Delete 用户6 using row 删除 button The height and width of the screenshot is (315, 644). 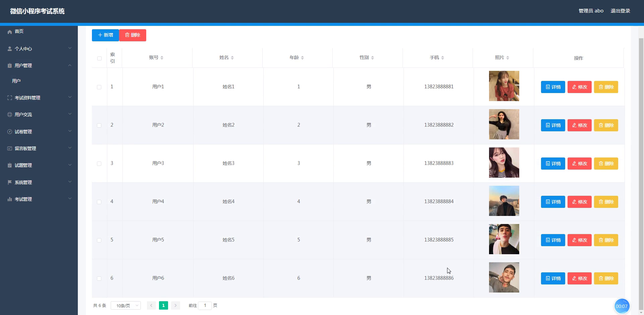606,278
